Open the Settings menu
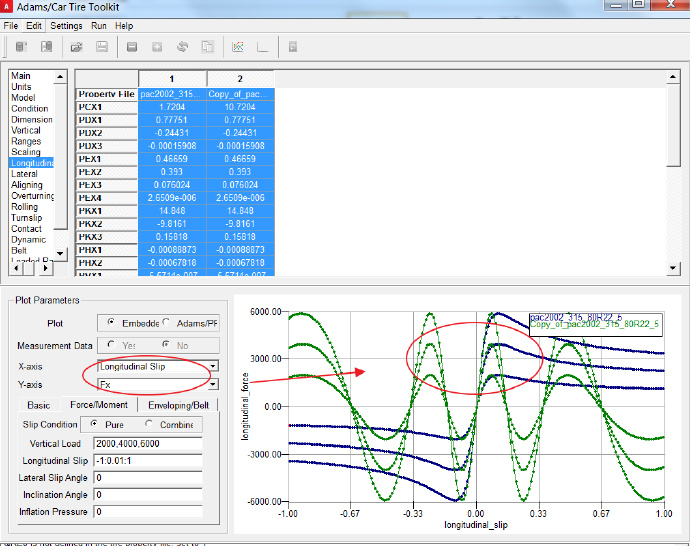The image size is (690, 546). [66, 26]
